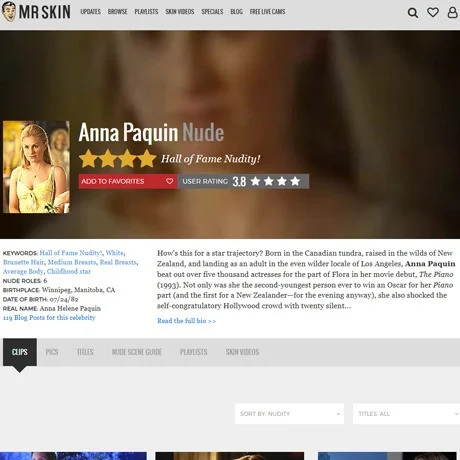Image resolution: width=460 pixels, height=460 pixels.
Task: Open the Medium Breasts keyword link
Action: point(72,262)
